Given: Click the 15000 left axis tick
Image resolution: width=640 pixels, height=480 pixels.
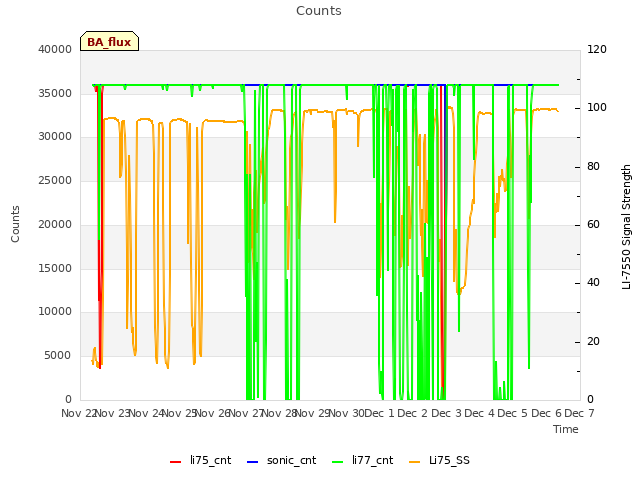Looking at the screenshot, I should (x=55, y=268).
